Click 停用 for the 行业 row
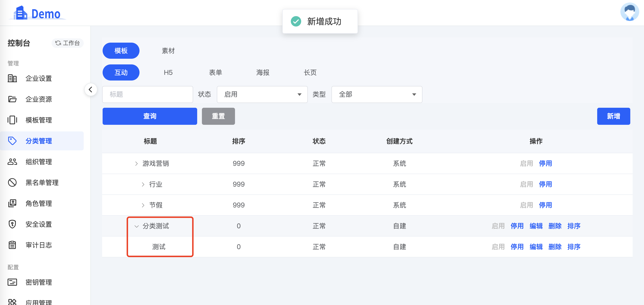Image resolution: width=644 pixels, height=305 pixels. pos(545,184)
